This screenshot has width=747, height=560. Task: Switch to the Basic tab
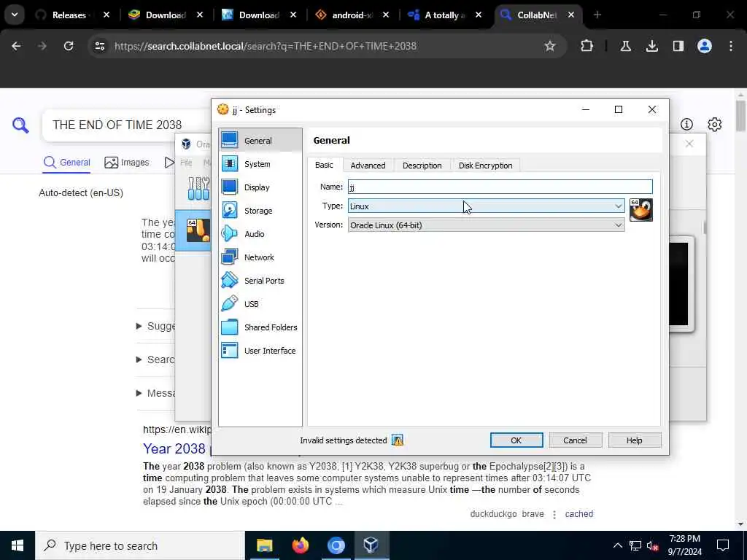324,165
